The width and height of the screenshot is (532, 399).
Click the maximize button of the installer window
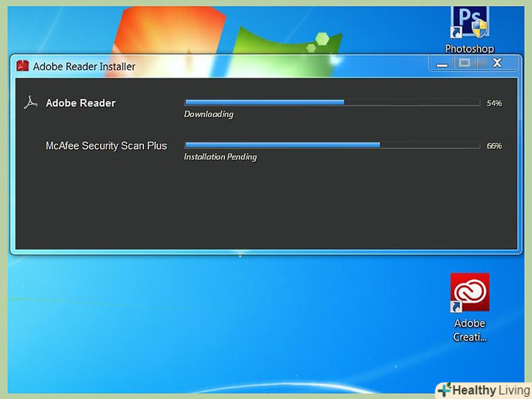coord(465,63)
